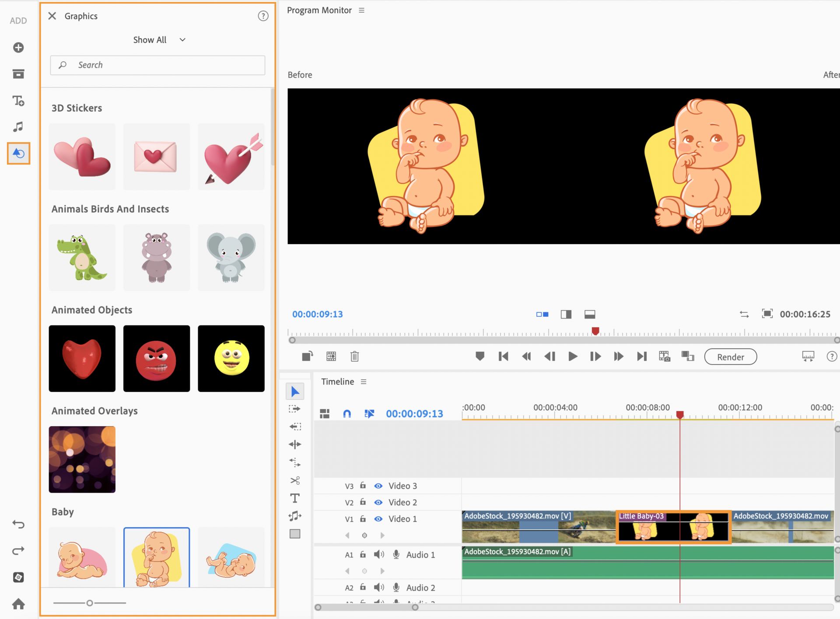Toggle visibility of Video 2 track
The width and height of the screenshot is (840, 619).
(x=378, y=502)
